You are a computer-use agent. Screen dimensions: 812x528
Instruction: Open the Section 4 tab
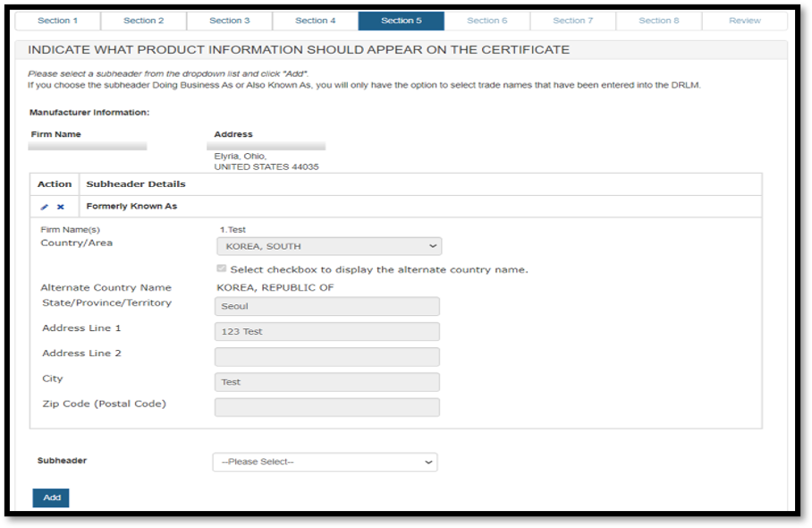click(315, 21)
